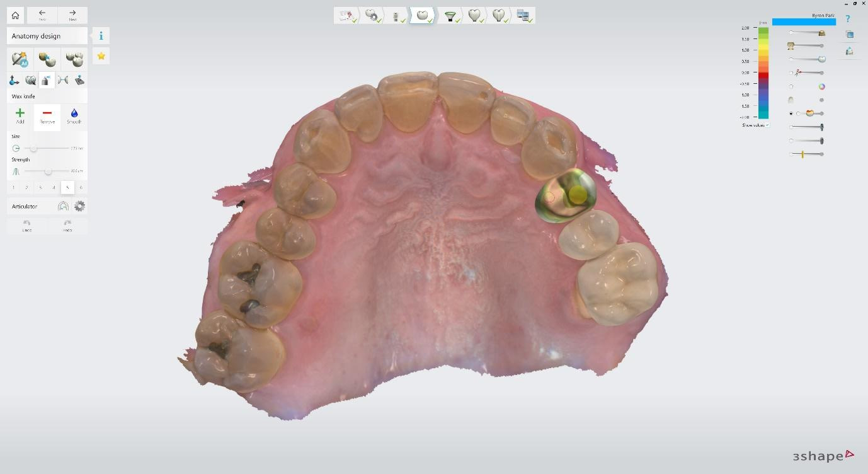This screenshot has height=474, width=868.
Task: Open the copy design icon on right panel
Action: pyautogui.click(x=850, y=34)
